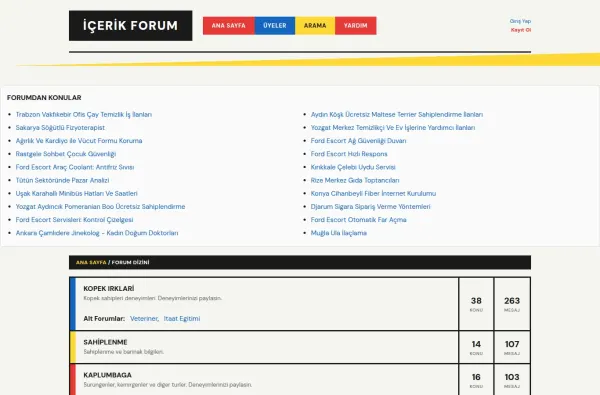The width and height of the screenshot is (600, 395).
Task: Open the KAPLUMBAGA forum
Action: 108,375
